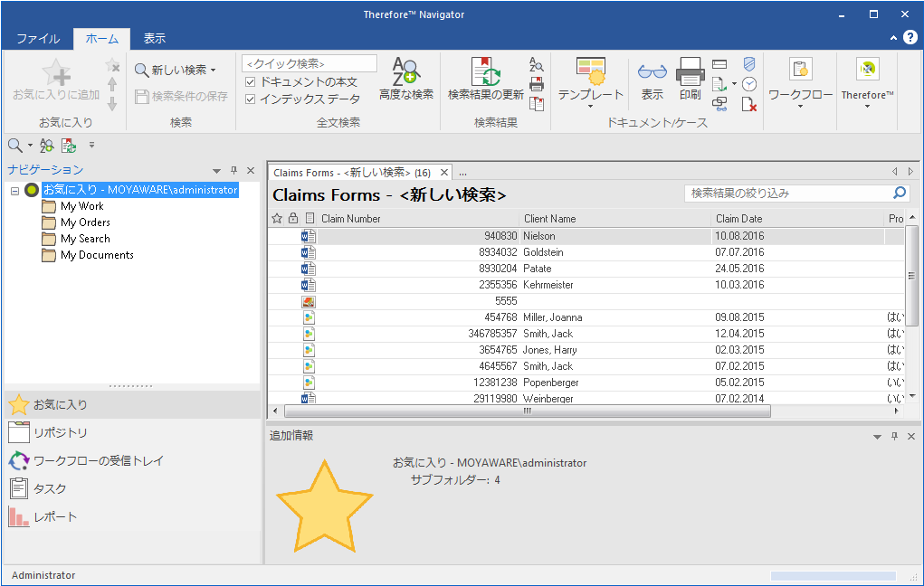Click the linked documents chain icon
Image resolution: width=924 pixels, height=586 pixels.
pos(719,104)
